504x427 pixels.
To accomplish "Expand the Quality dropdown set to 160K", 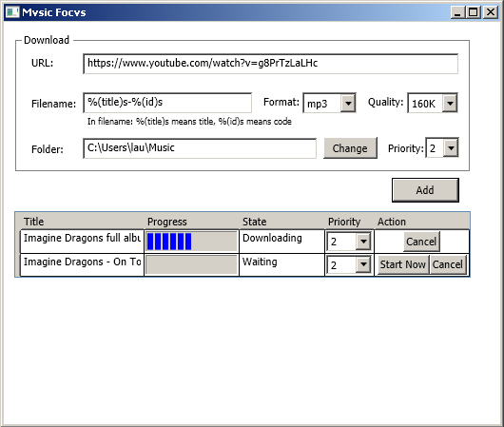I will coord(433,104).
